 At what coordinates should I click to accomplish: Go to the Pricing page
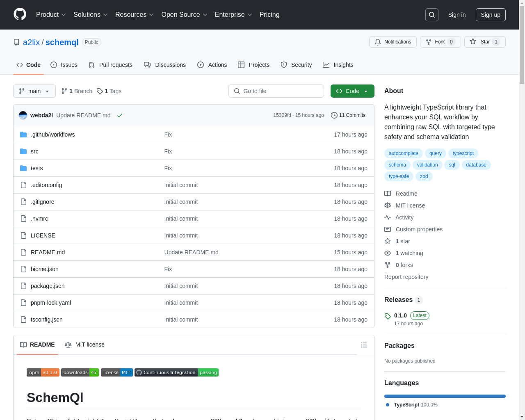[x=269, y=15]
